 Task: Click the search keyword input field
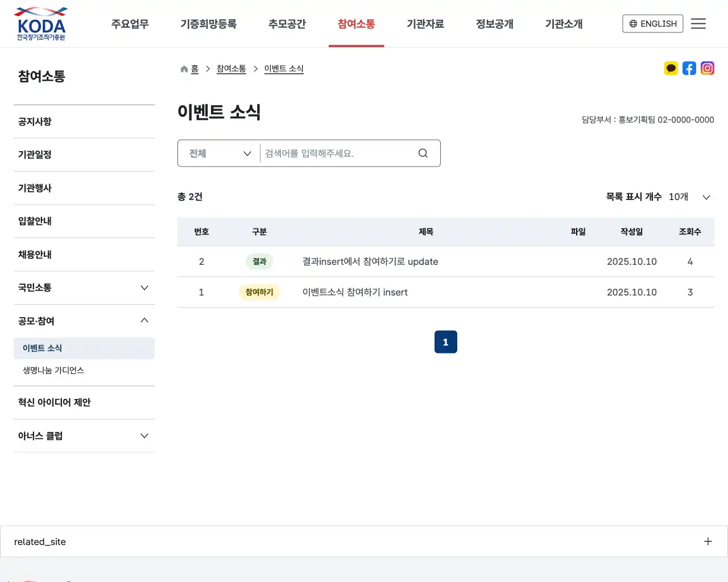click(x=336, y=153)
